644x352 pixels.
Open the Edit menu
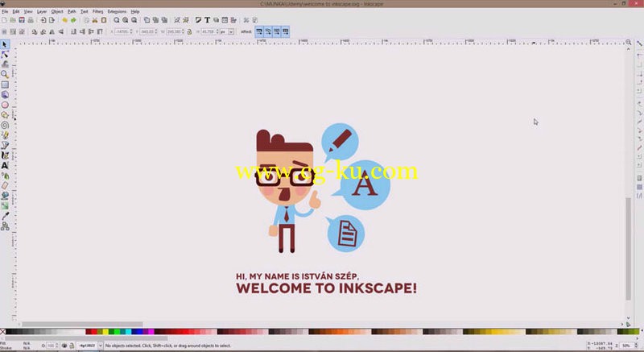point(15,11)
